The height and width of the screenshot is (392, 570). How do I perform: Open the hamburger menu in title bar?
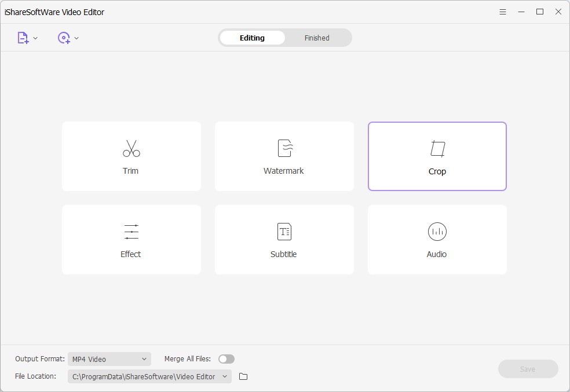coord(503,12)
